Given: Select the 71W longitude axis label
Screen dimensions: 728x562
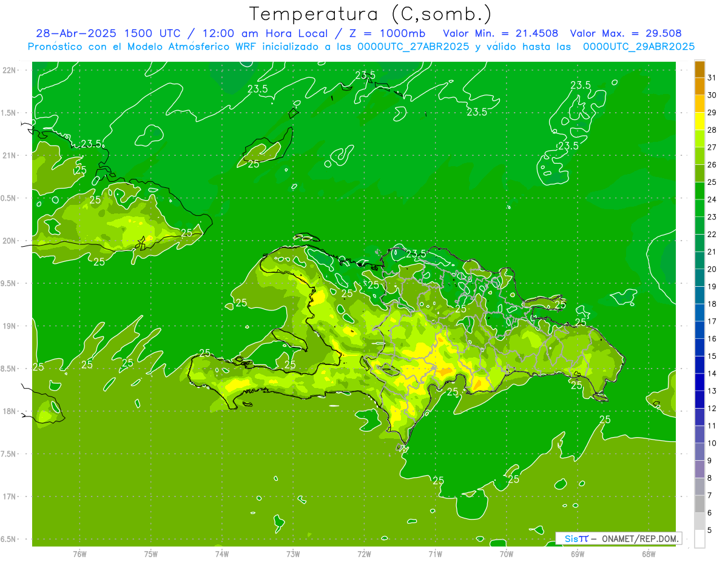Looking at the screenshot, I should click(435, 554).
